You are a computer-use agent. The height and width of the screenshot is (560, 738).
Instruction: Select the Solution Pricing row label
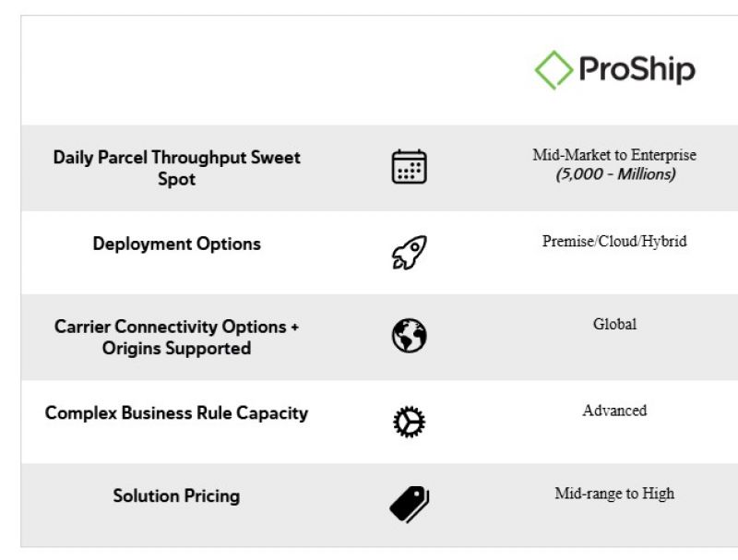click(176, 495)
